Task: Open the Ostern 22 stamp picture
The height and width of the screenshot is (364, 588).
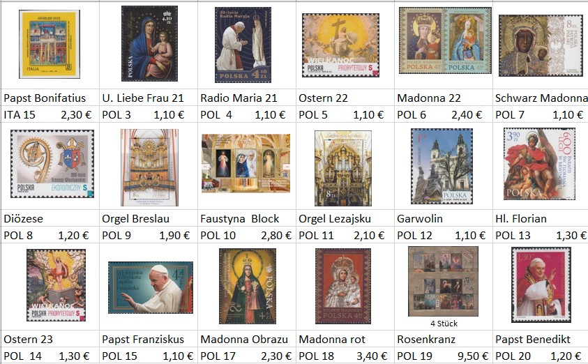Action: pyautogui.click(x=340, y=45)
